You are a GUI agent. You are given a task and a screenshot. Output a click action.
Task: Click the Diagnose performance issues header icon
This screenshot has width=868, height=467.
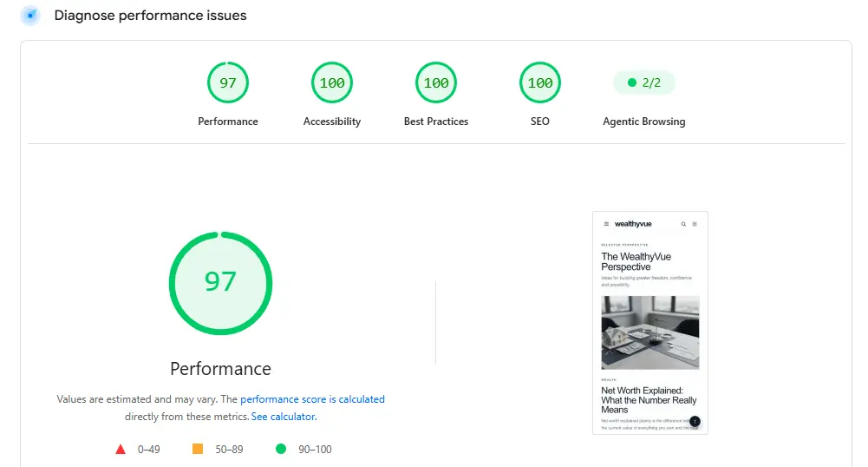[x=30, y=16]
